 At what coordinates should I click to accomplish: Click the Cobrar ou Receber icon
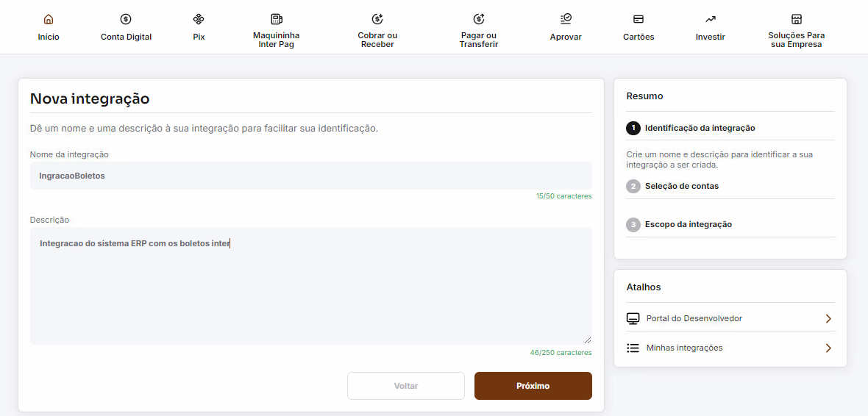click(x=377, y=19)
